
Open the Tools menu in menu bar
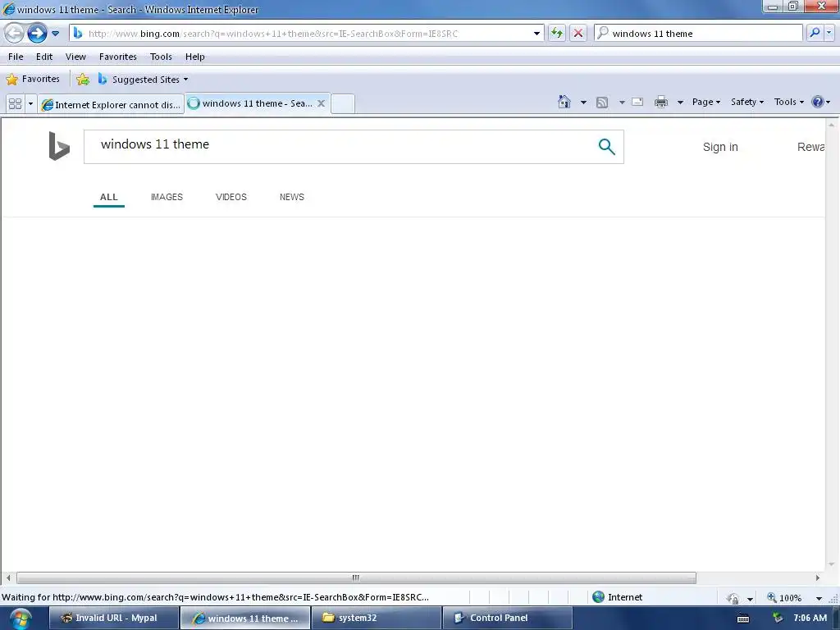click(x=161, y=57)
